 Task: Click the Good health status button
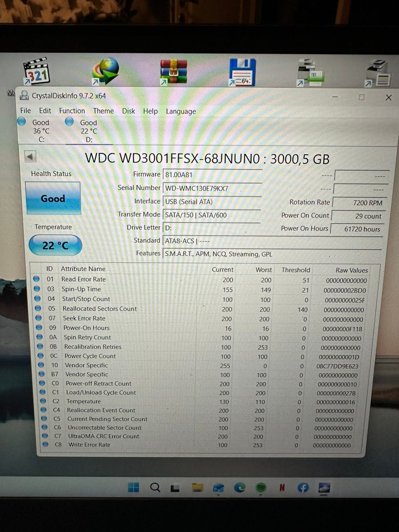click(x=53, y=198)
